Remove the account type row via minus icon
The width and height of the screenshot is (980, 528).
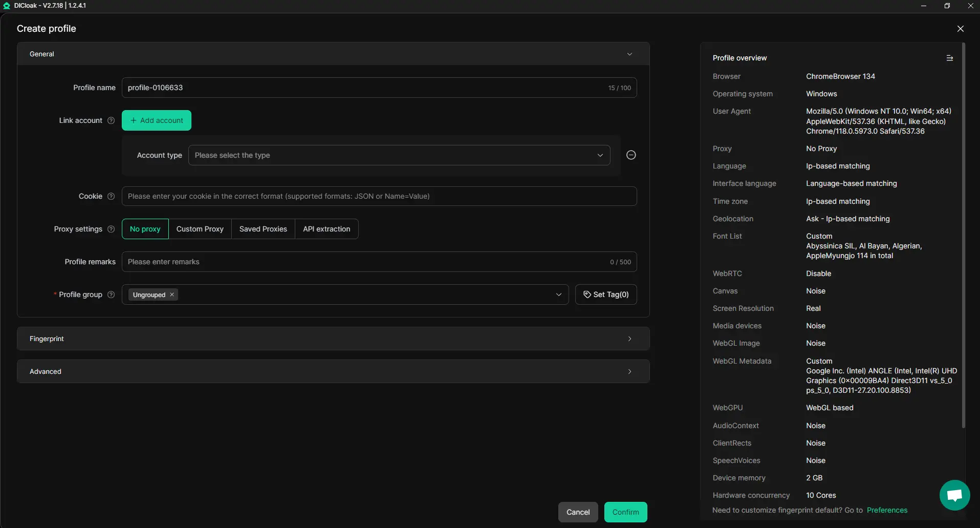pos(631,155)
